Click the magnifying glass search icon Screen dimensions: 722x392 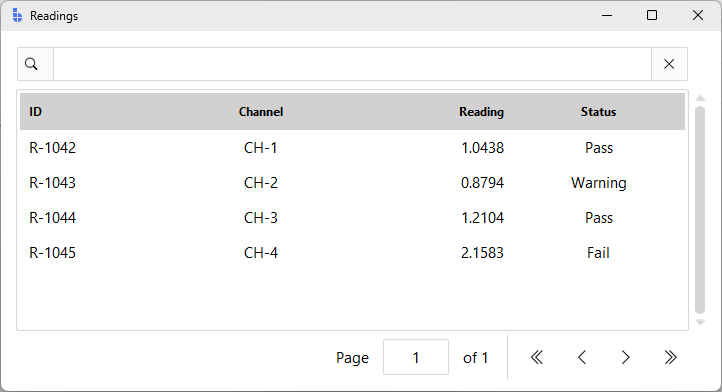[31, 64]
